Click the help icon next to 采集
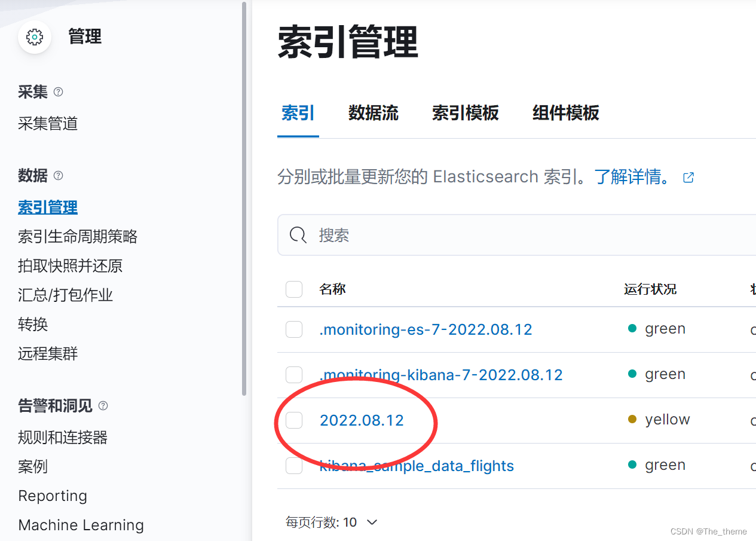756x541 pixels. click(x=57, y=91)
